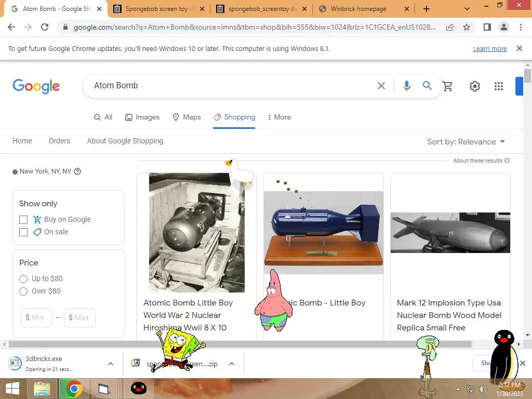Screen dimensions: 532x399
Task: Open tab search chevron in title bar
Action: click(x=467, y=9)
